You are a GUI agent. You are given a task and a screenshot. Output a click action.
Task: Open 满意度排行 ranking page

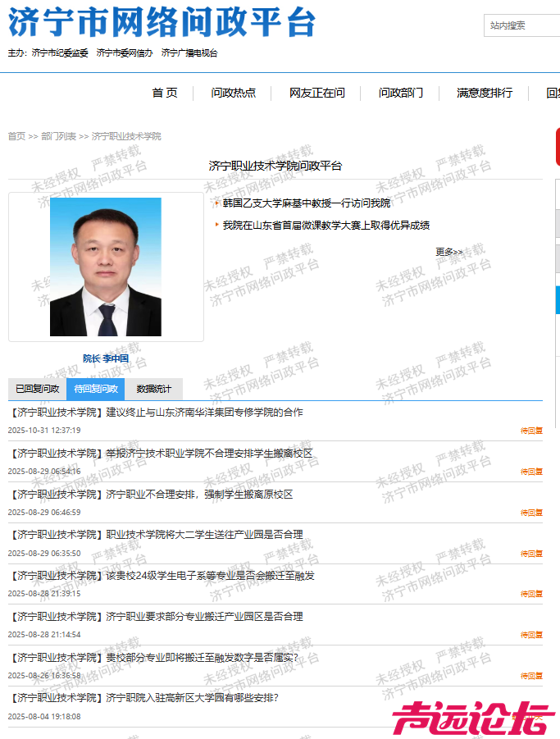tap(485, 94)
